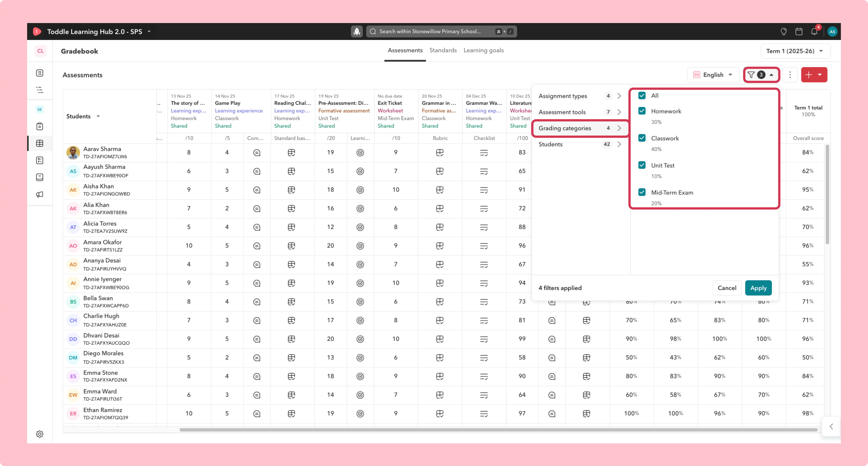Screen dimensions: 868x466
Task: Open the sidebar icon above the megaphone
Action: [x=40, y=178]
